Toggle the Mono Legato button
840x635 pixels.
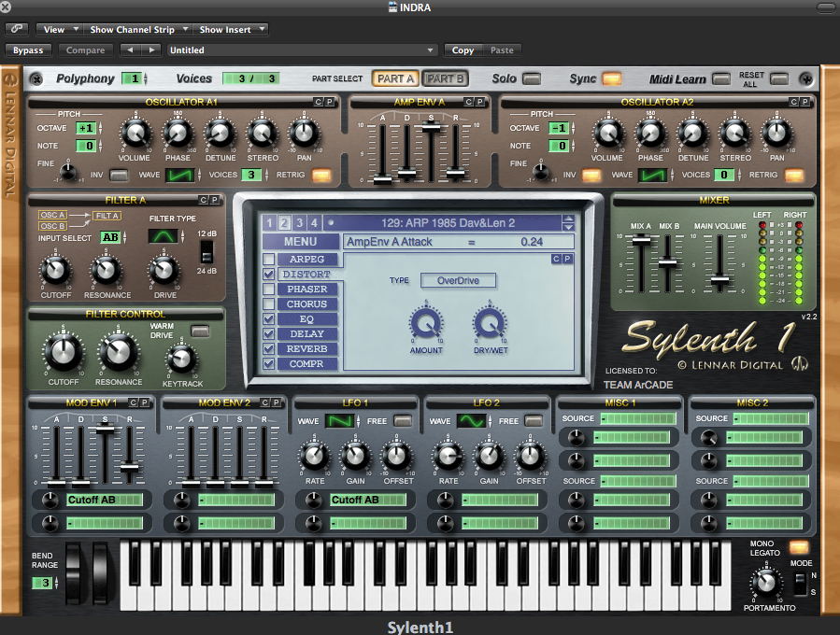coord(798,547)
